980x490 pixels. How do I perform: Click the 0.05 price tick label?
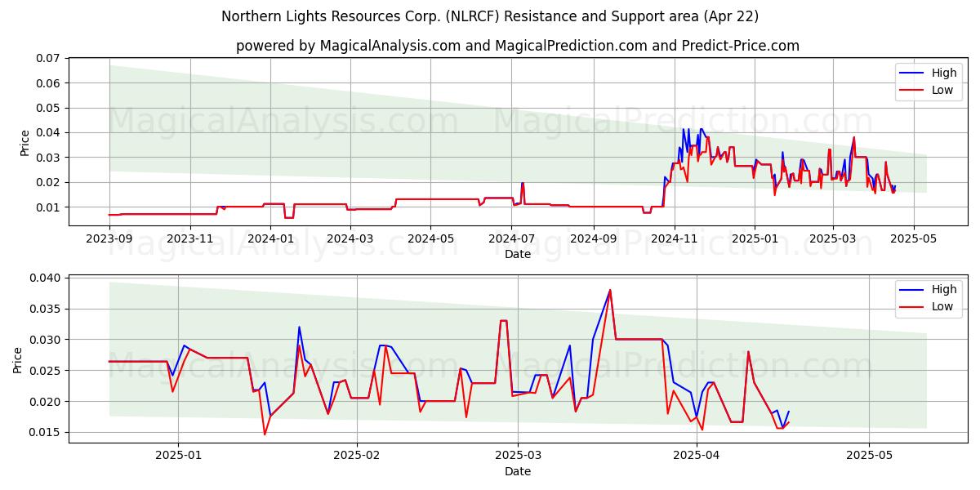click(49, 108)
